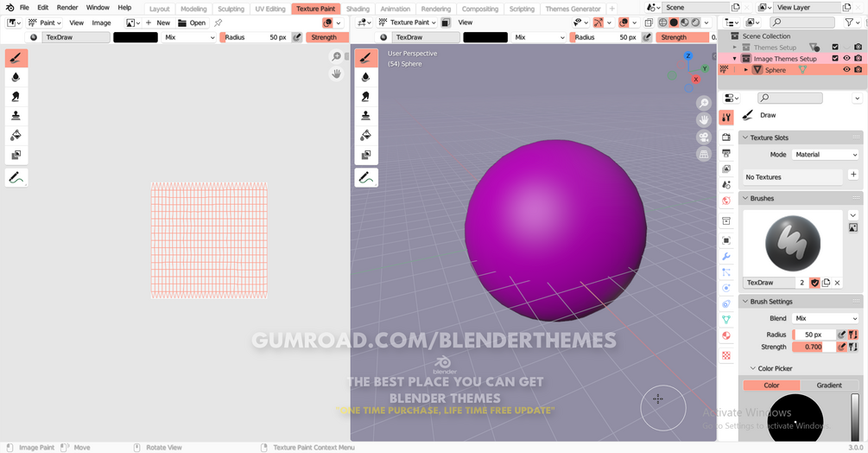Select the Smear tool in 3D viewport toolbar
This screenshot has width=868, height=453.
click(366, 97)
